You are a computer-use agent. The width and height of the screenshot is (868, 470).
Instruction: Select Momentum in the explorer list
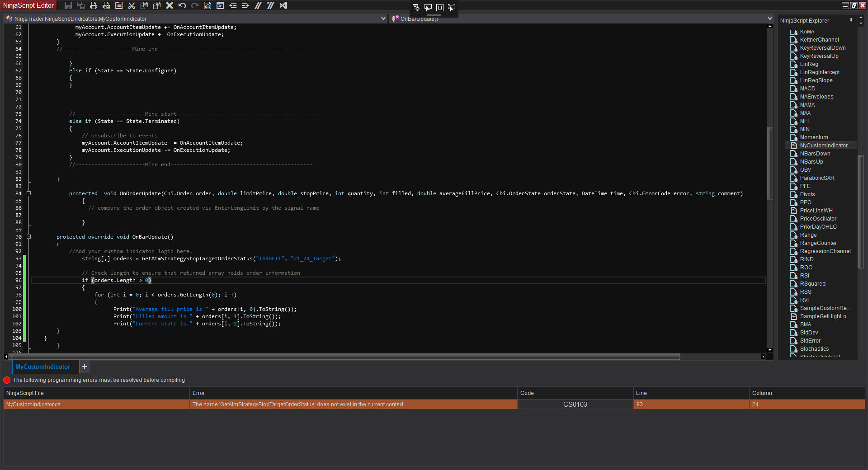814,137
